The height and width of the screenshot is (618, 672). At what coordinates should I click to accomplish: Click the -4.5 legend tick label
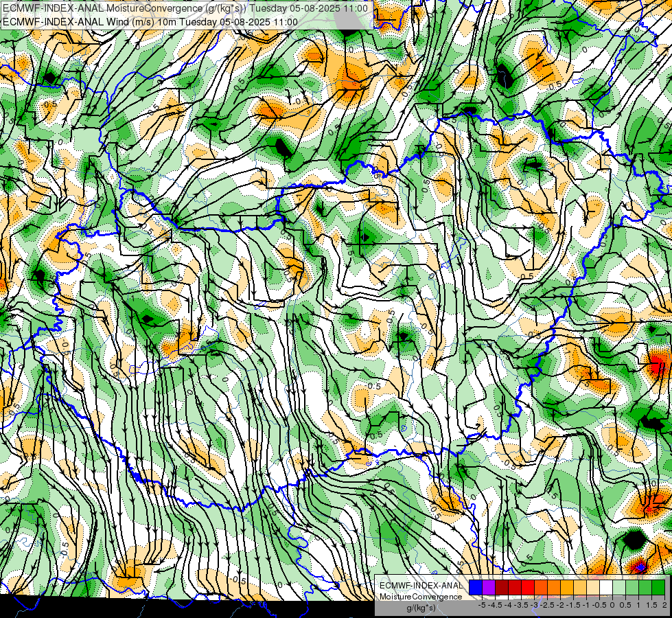(495, 605)
